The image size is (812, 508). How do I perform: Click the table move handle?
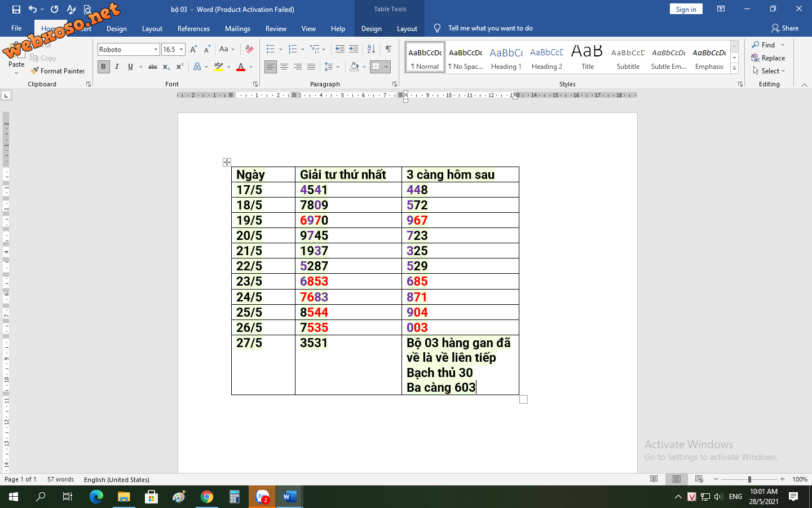pyautogui.click(x=227, y=163)
